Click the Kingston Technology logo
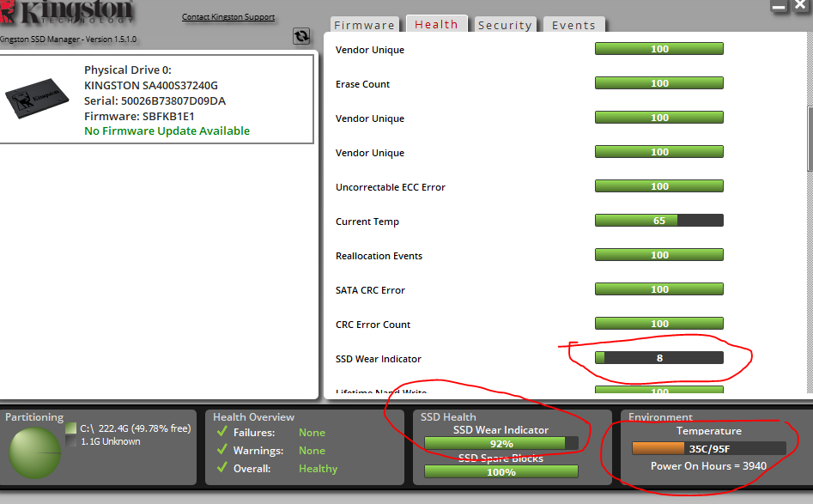 pos(68,12)
